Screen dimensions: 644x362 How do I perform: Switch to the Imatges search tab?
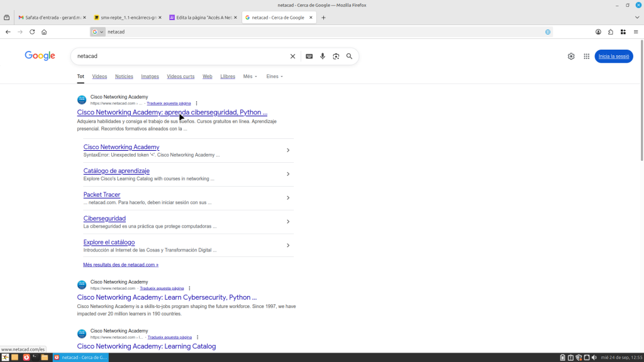coord(150,77)
